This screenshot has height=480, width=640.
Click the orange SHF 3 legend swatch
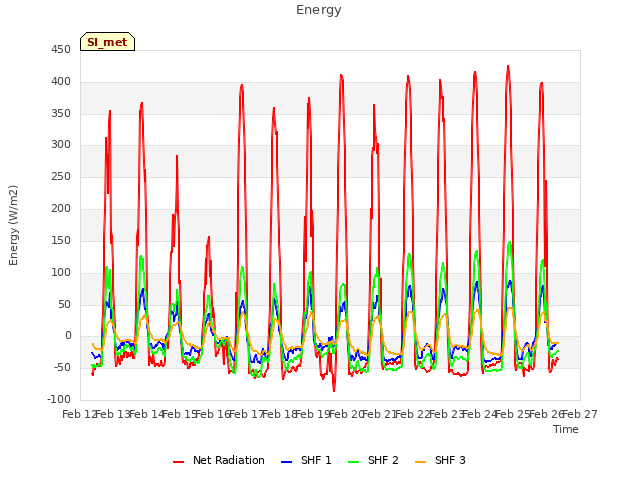[x=420, y=462]
